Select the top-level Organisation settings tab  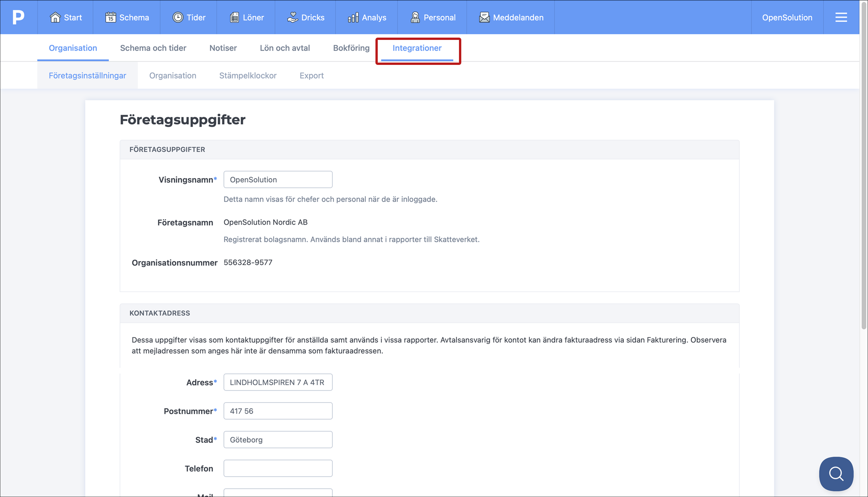[x=73, y=48]
